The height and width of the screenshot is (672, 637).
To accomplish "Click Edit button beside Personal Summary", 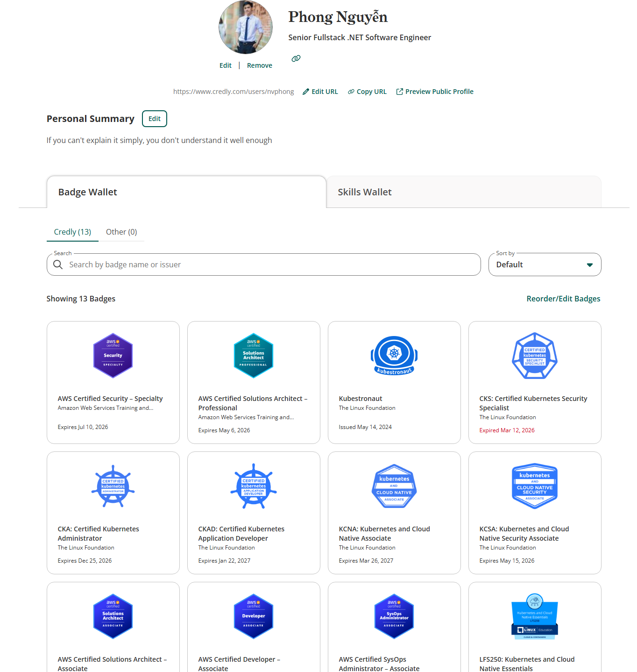I will click(x=154, y=119).
